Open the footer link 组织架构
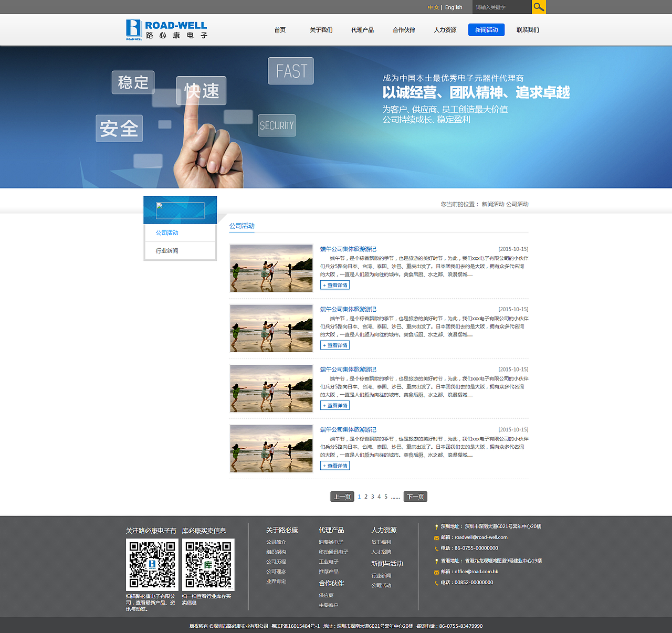The width and height of the screenshot is (672, 633). [x=276, y=552]
